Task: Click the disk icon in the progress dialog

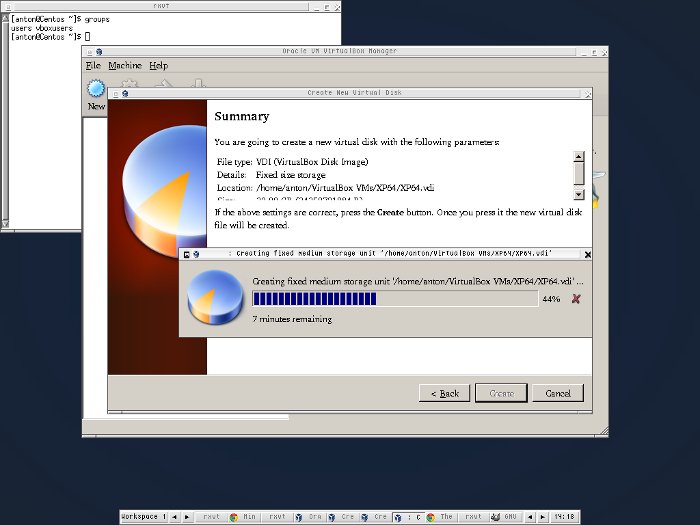Action: (x=215, y=296)
